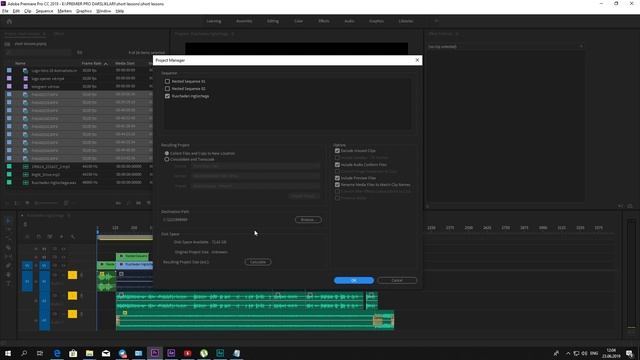The width and height of the screenshot is (640, 360).
Task: Switch to the Assembly workspace tab
Action: (244, 21)
